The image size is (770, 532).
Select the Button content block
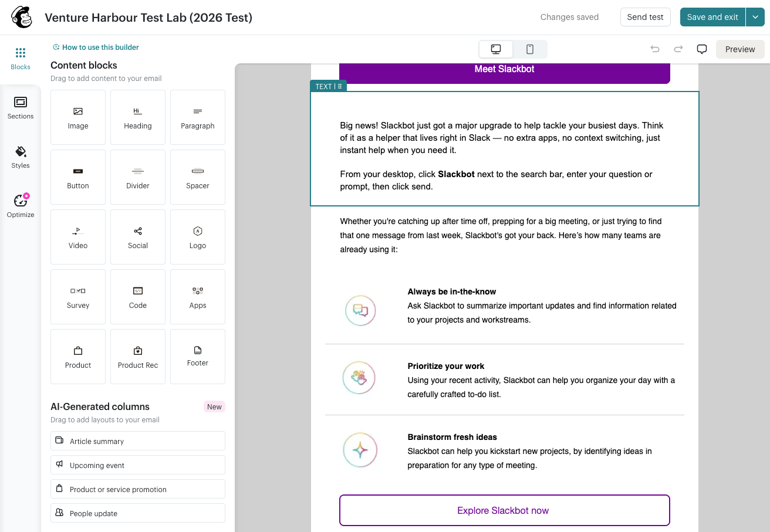(x=78, y=177)
